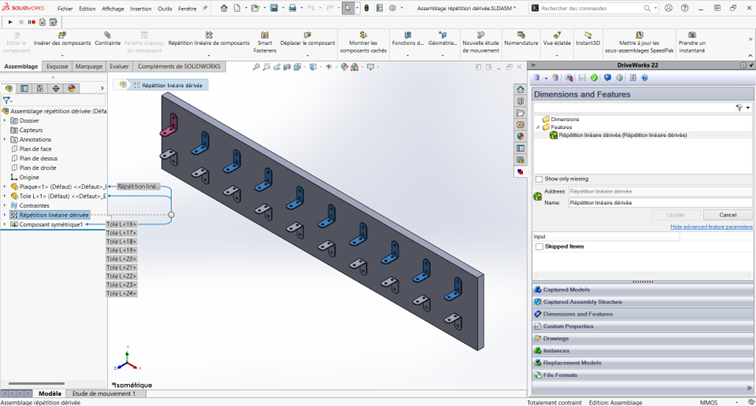Expand Composant symétrique1 node
756x406 pixels.
point(5,224)
